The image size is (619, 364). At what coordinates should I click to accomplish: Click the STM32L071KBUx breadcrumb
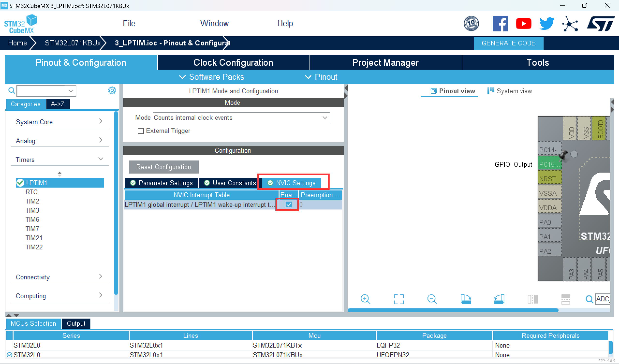pyautogui.click(x=73, y=43)
